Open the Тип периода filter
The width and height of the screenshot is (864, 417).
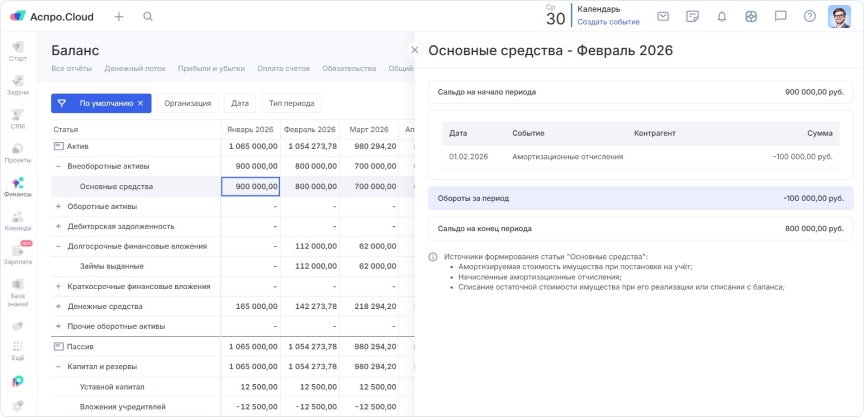click(x=291, y=103)
